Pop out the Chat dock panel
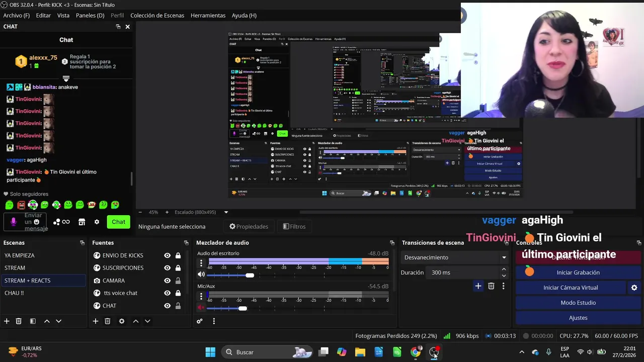 pyautogui.click(x=118, y=27)
